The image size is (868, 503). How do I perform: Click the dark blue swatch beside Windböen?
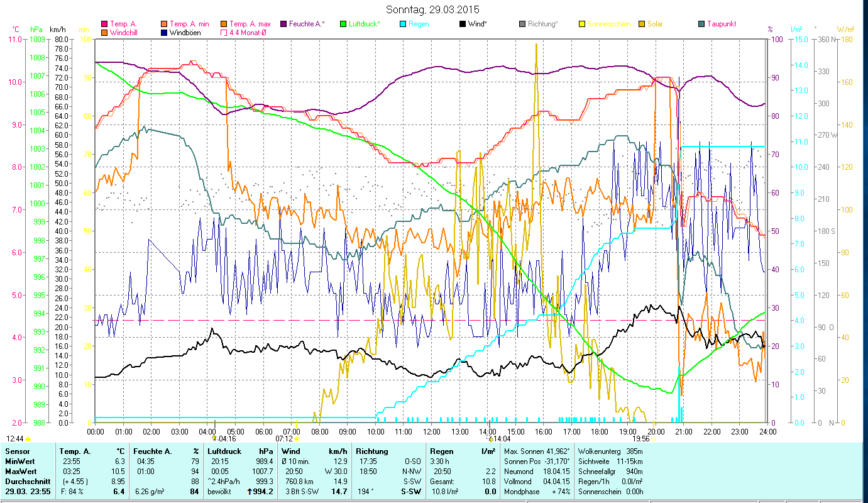pyautogui.click(x=165, y=32)
